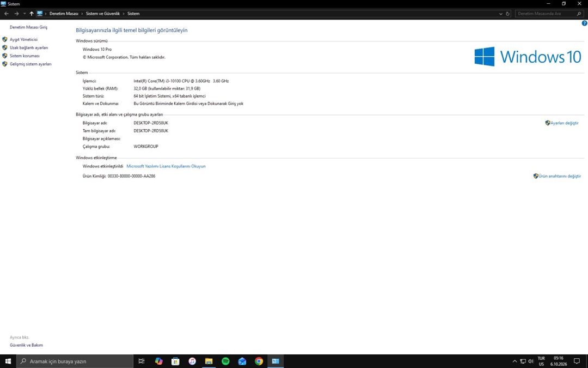Open the clock and calendar at 05:16
The height and width of the screenshot is (368, 588).
tap(559, 361)
